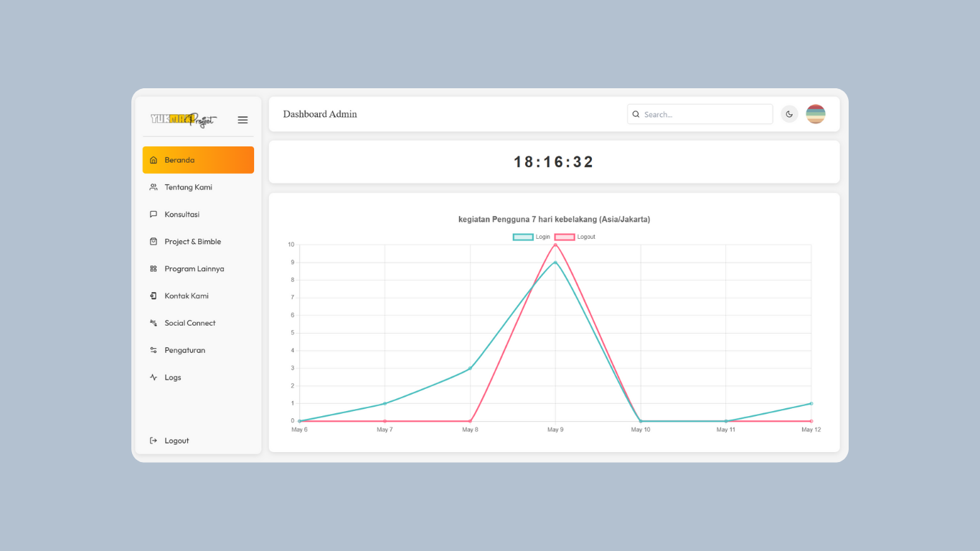This screenshot has height=551, width=980.
Task: Click the Login peak point on May 9
Action: [555, 263]
